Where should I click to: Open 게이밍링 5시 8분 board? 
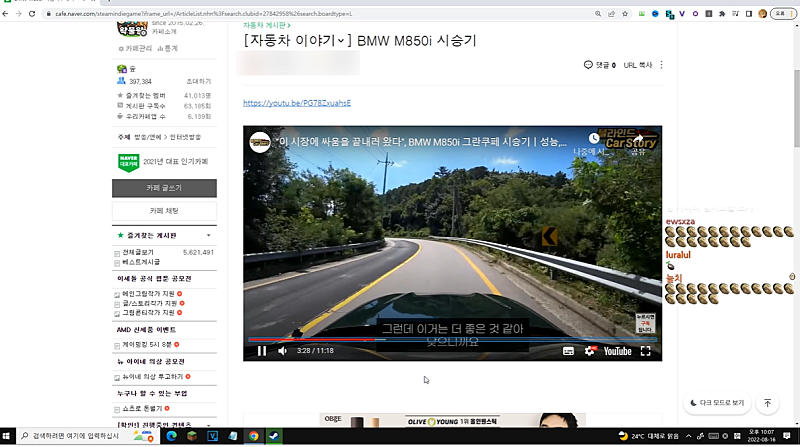tap(147, 345)
